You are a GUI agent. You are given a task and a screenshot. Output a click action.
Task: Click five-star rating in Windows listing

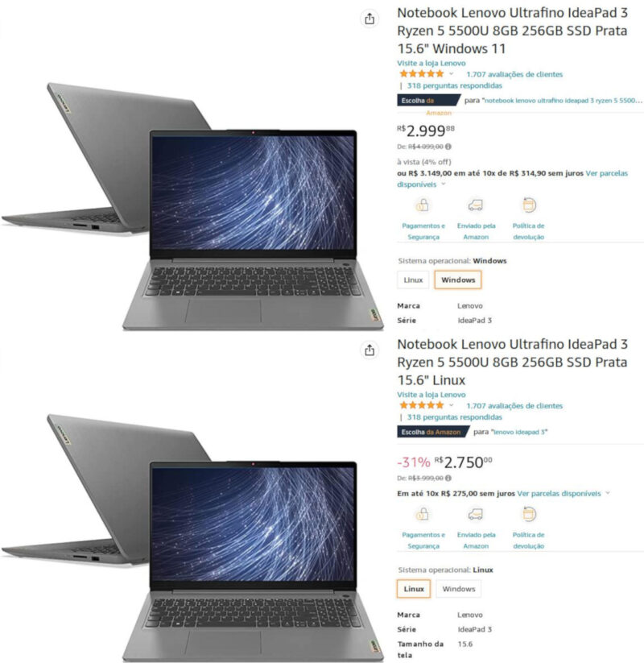click(421, 74)
